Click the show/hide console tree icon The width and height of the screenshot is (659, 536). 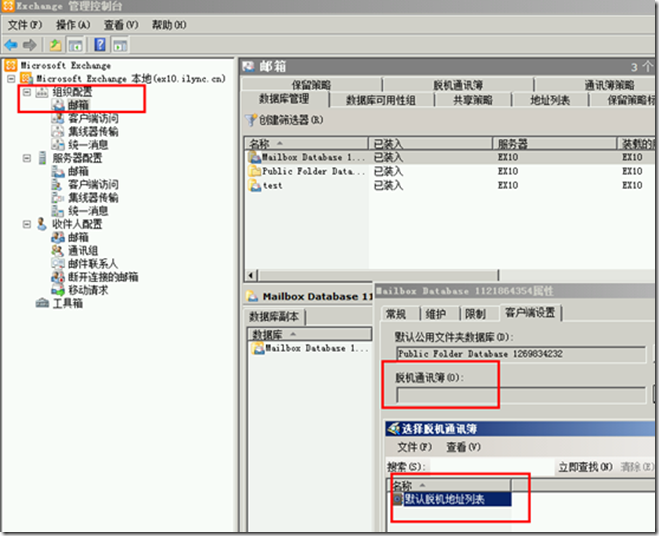click(76, 45)
